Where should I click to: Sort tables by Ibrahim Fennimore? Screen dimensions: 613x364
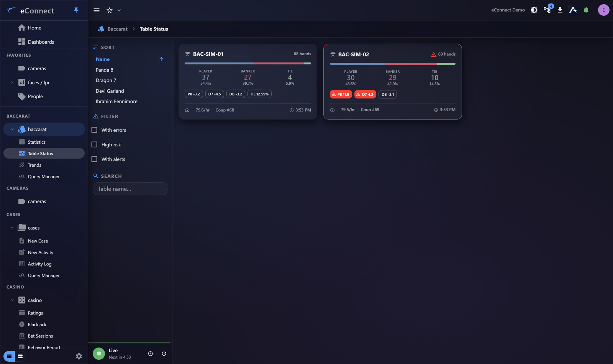pos(116,101)
